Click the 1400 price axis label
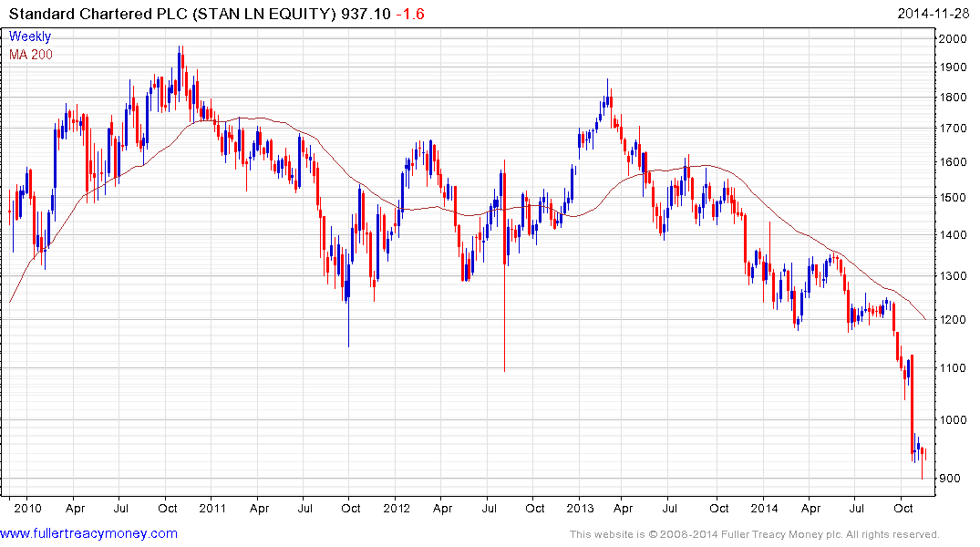The image size is (980, 547). 954,236
